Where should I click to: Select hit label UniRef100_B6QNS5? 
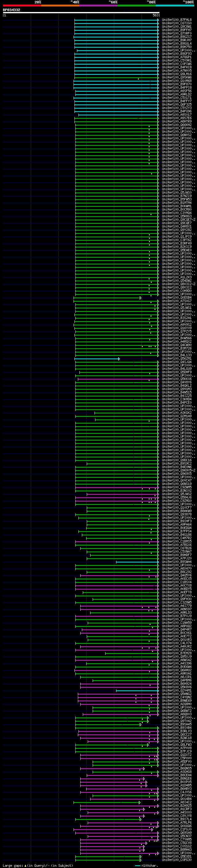pos(177,768)
